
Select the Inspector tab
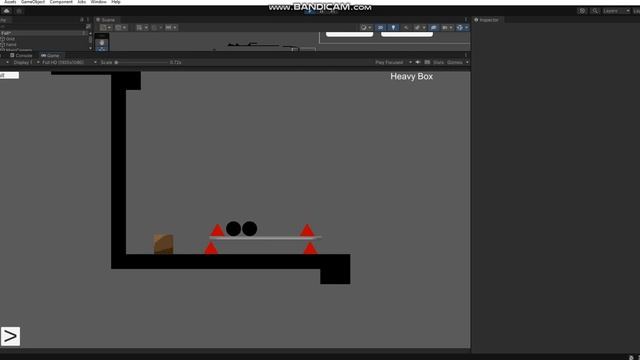click(487, 20)
